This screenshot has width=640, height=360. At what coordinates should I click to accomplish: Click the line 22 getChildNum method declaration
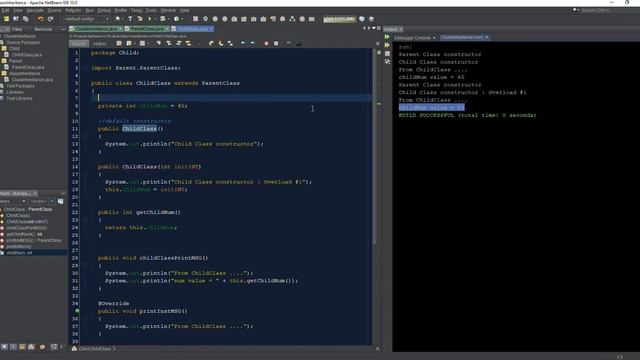point(139,212)
